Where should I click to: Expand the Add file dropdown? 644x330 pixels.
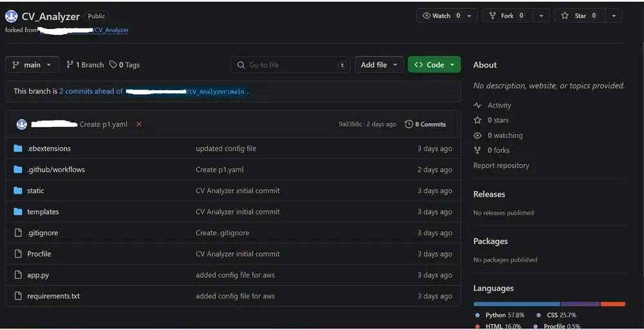tap(379, 64)
